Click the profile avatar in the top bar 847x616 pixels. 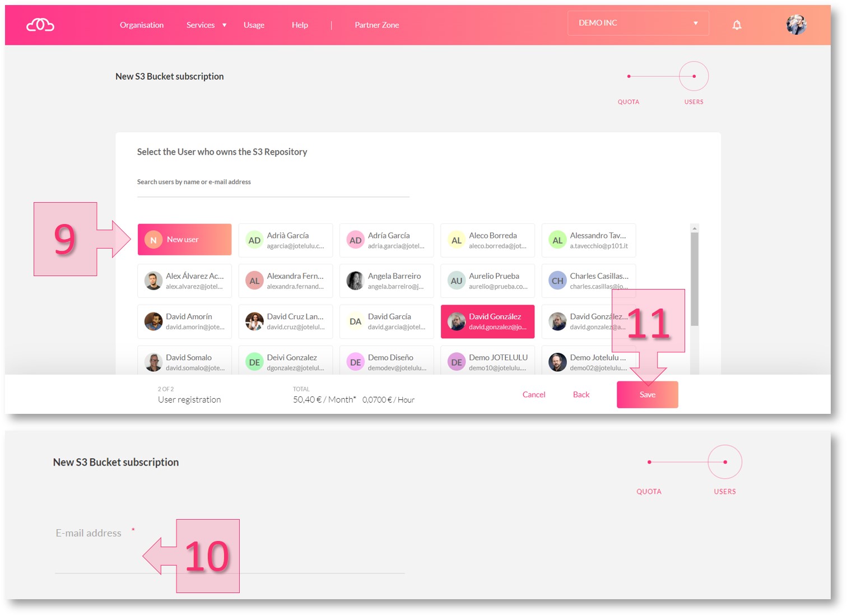coord(796,24)
